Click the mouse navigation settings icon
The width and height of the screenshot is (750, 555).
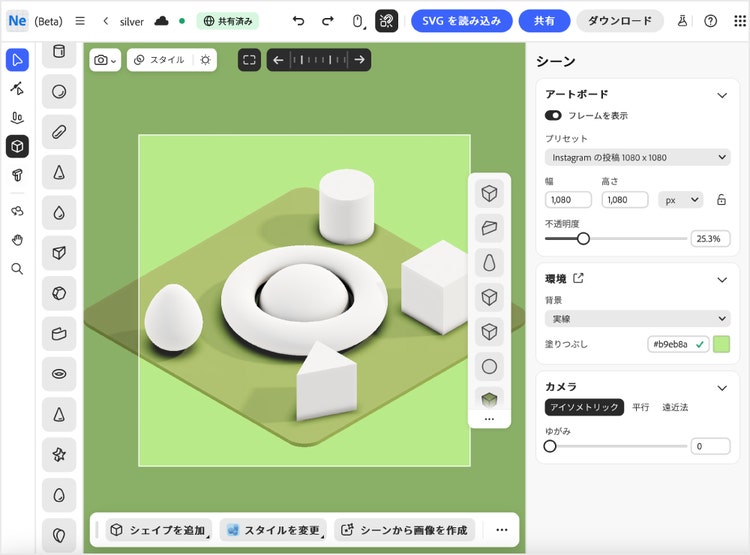(358, 21)
